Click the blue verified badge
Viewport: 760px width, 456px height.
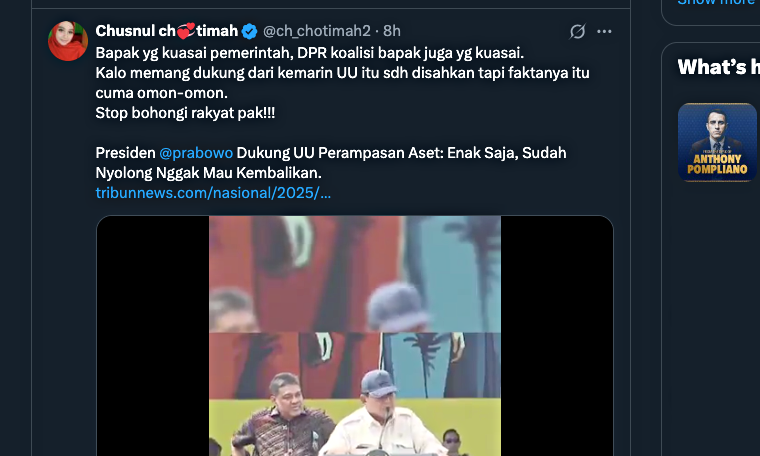tap(250, 31)
